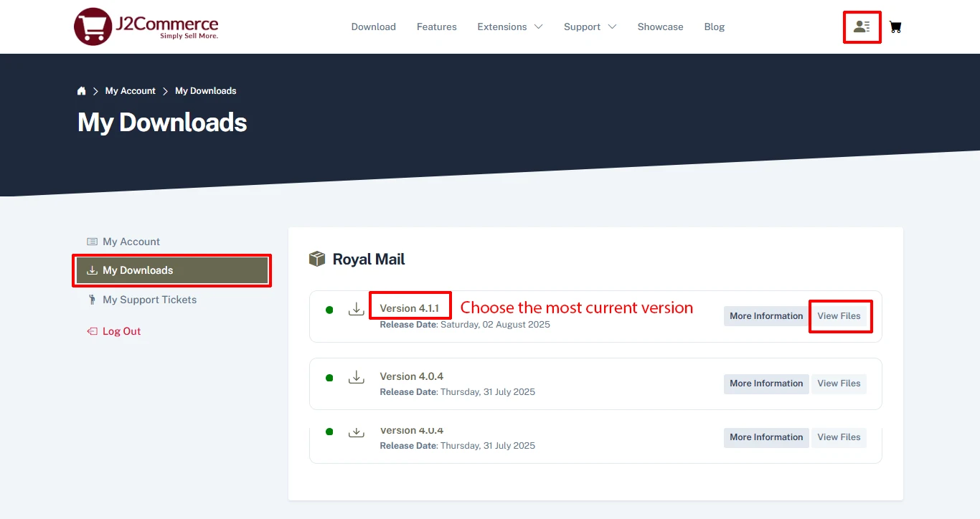Click the download icon beside Version 4.1.1
This screenshot has width=980, height=519.
(357, 309)
